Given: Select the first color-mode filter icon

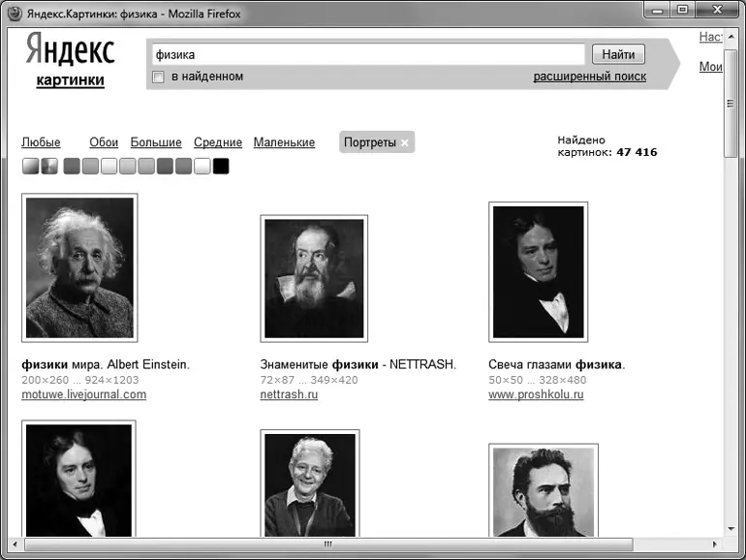Looking at the screenshot, I should [x=31, y=166].
